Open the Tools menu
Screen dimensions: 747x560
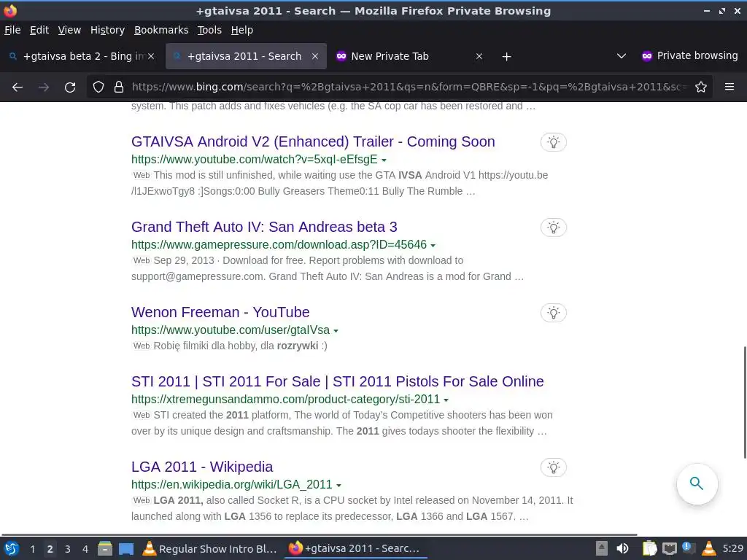(209, 30)
